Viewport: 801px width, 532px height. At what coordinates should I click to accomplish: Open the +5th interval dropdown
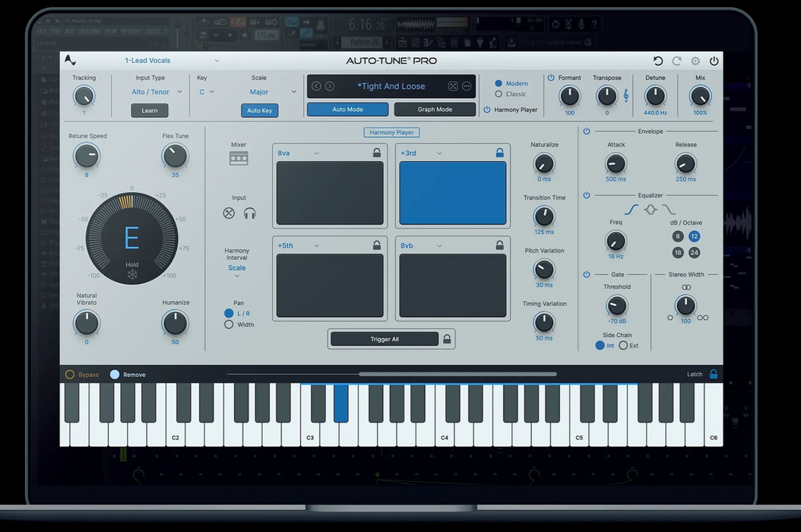pyautogui.click(x=299, y=245)
